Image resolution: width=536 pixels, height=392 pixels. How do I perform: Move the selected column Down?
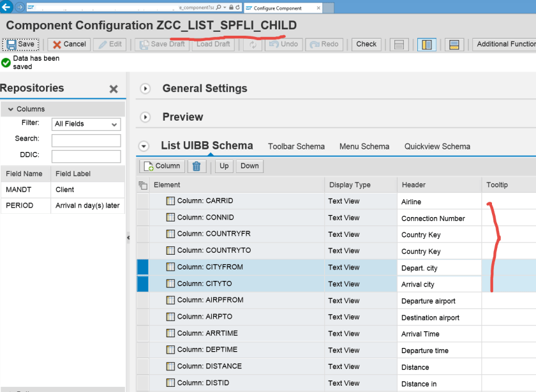point(249,166)
